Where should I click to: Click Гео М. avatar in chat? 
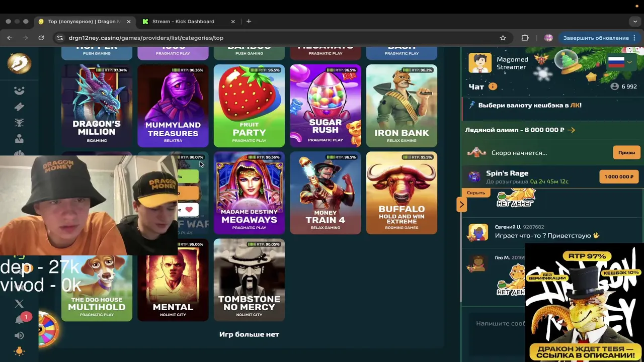[476, 262]
